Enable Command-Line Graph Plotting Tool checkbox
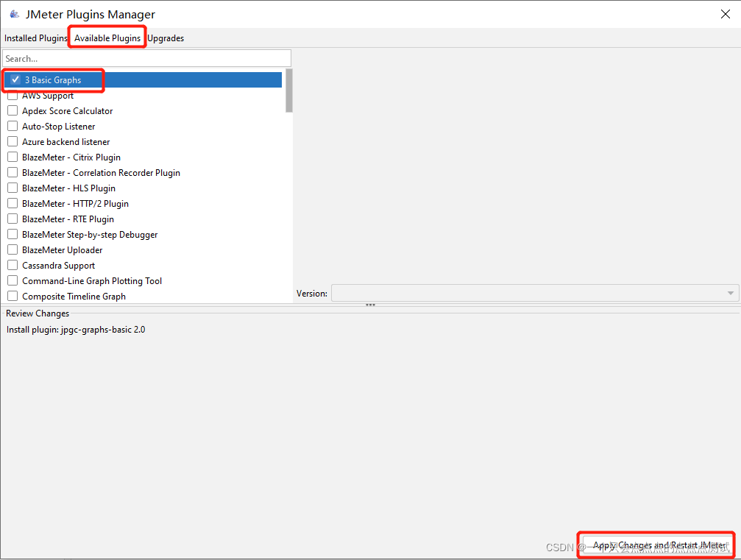The height and width of the screenshot is (560, 741). pos(13,280)
